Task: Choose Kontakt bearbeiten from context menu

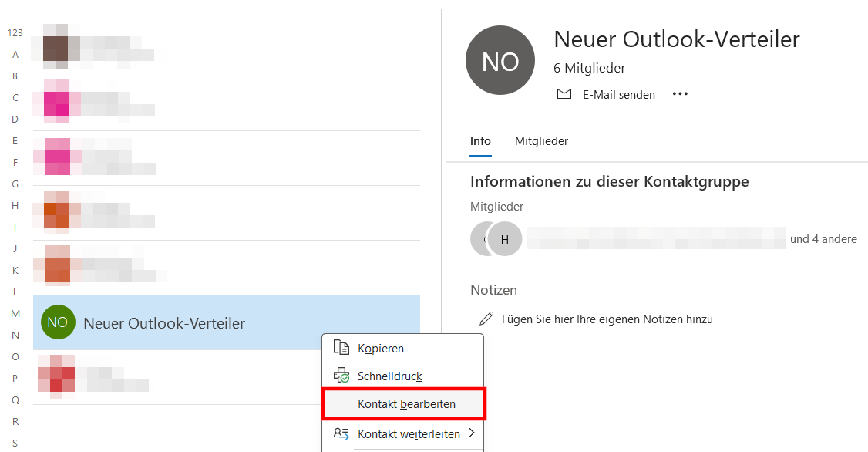Action: pyautogui.click(x=404, y=404)
